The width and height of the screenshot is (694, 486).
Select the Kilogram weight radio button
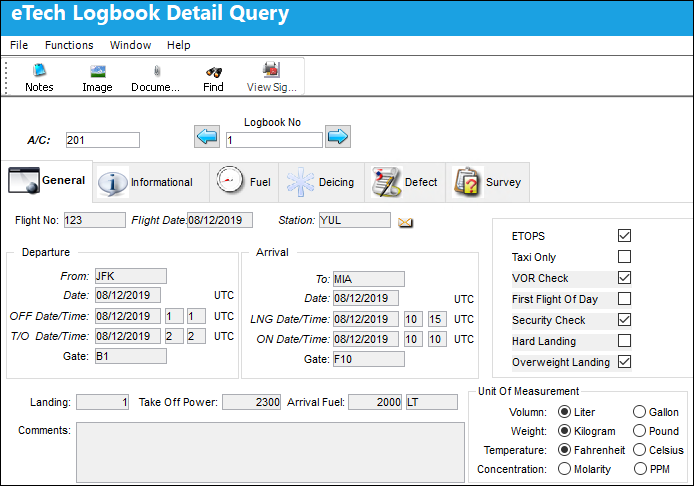point(564,431)
